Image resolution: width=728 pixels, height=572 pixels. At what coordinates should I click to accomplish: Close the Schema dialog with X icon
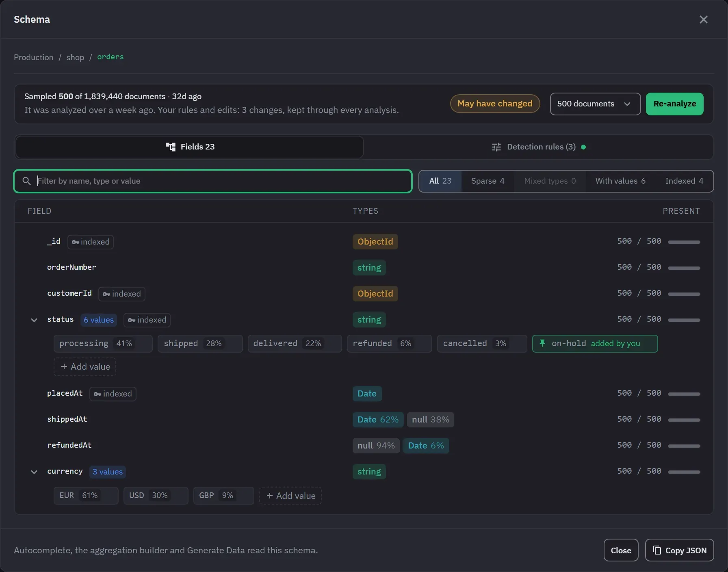coord(703,19)
